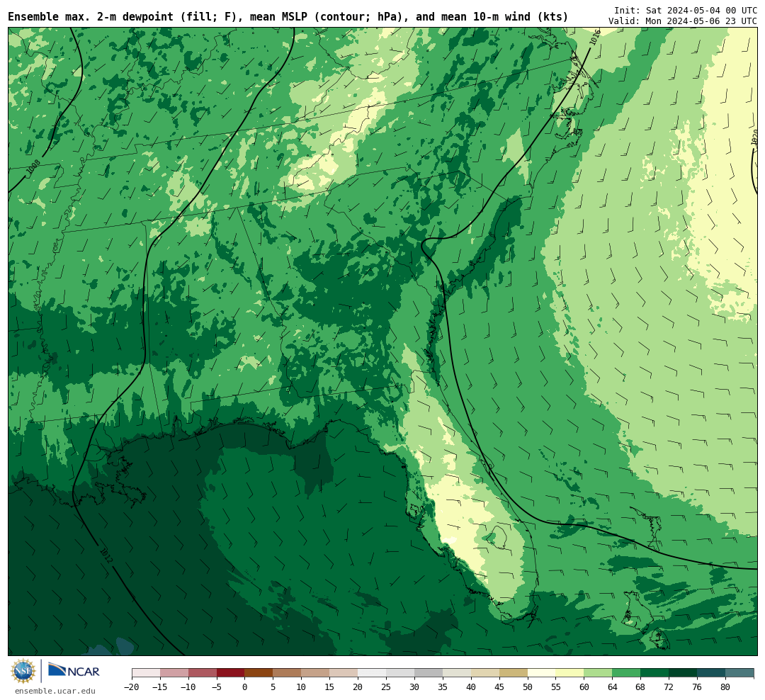
Task: Pick the 68 to 72 dark green swatch
Action: (654, 673)
